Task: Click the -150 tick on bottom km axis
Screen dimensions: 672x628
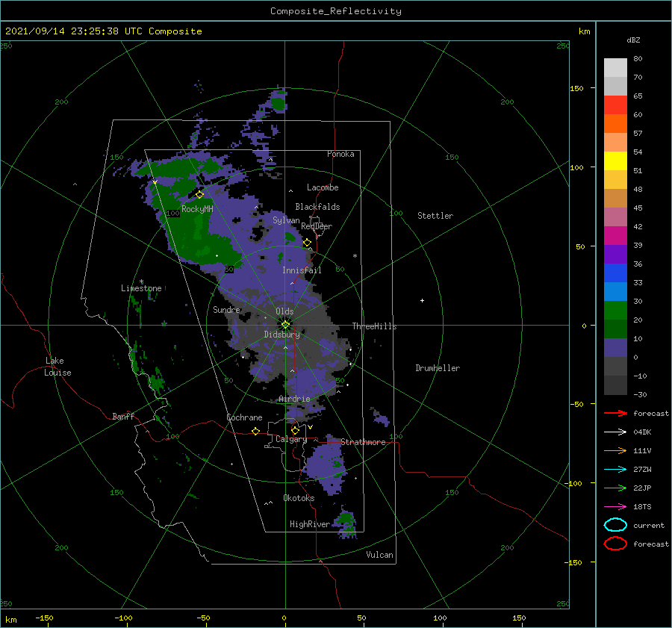Action: pyautogui.click(x=44, y=618)
